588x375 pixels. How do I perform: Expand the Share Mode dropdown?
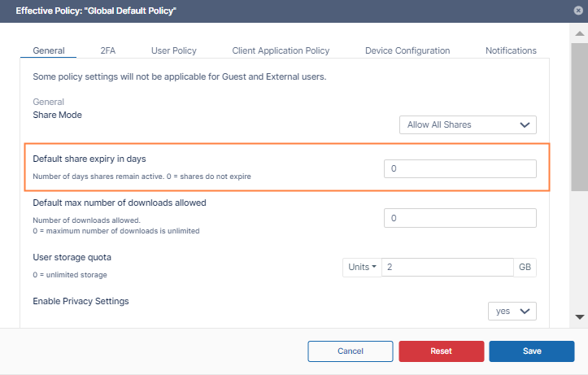pos(468,124)
